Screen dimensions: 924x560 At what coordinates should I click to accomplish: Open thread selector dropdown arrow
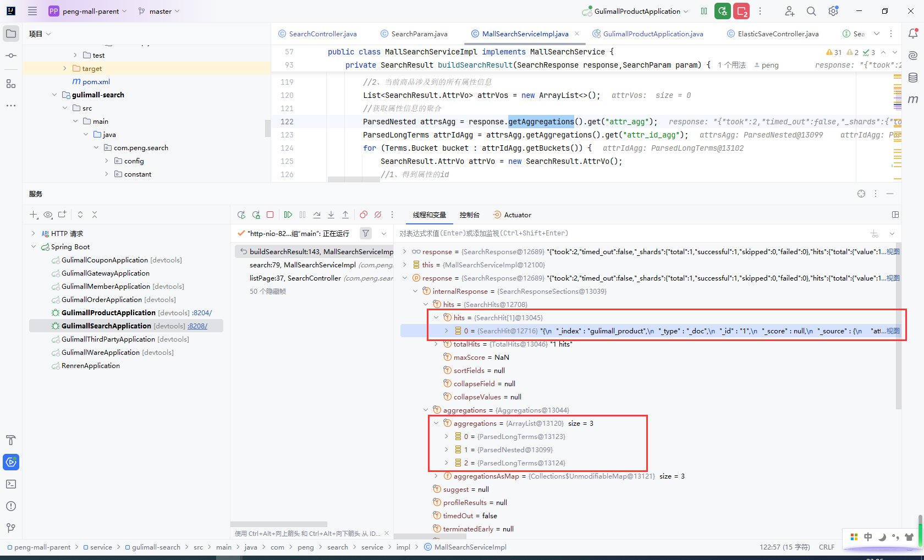[x=384, y=233]
